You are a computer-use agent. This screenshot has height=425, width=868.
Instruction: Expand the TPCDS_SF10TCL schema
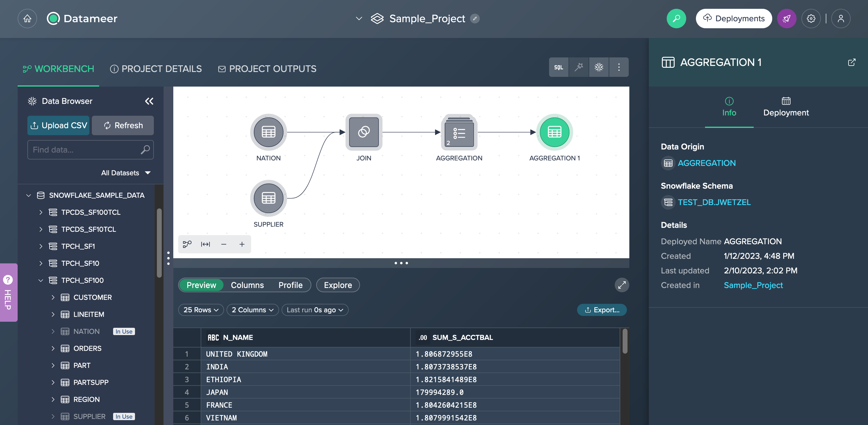pos(41,229)
